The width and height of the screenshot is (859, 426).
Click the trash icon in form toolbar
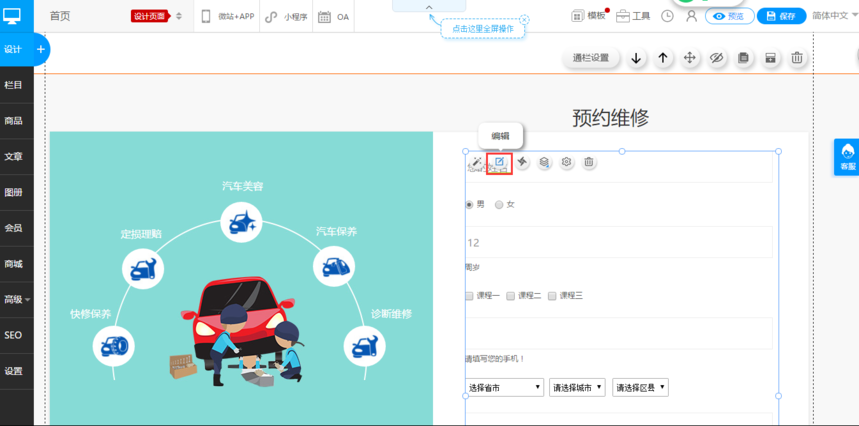tap(589, 162)
